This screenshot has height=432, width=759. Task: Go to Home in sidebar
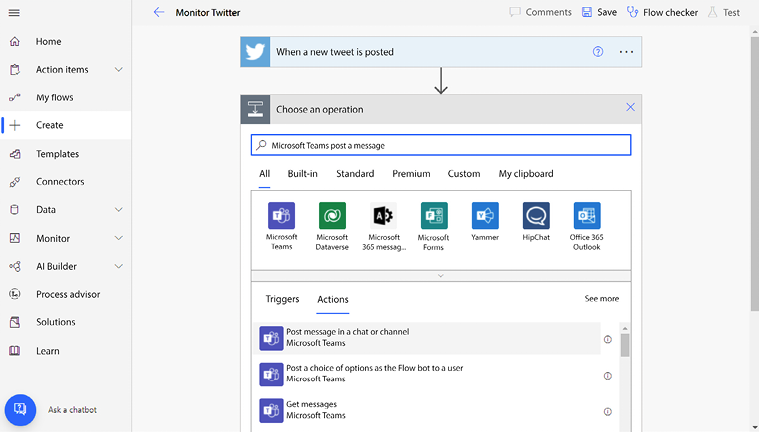48,42
